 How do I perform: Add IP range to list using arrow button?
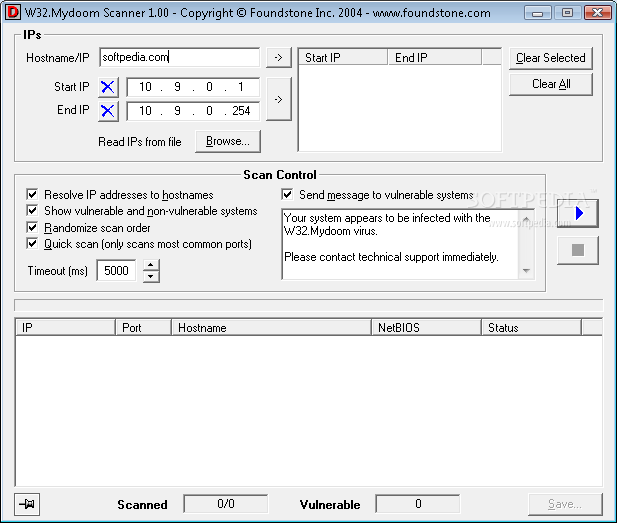(279, 99)
